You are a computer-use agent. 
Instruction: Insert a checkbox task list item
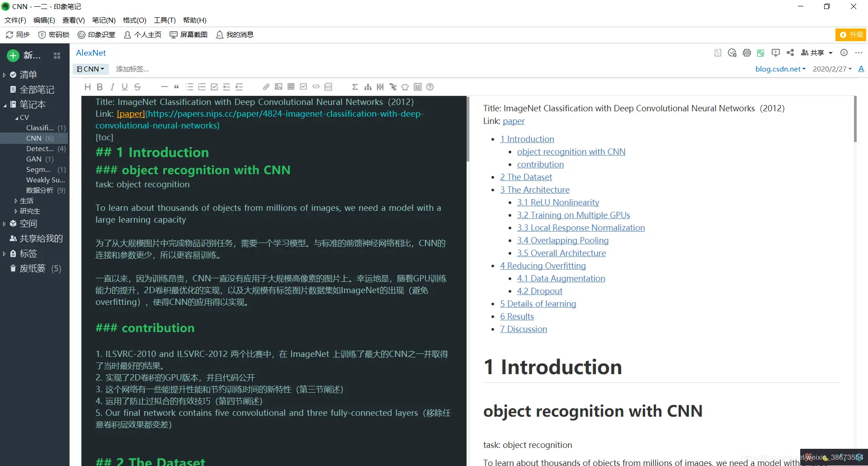coord(214,87)
